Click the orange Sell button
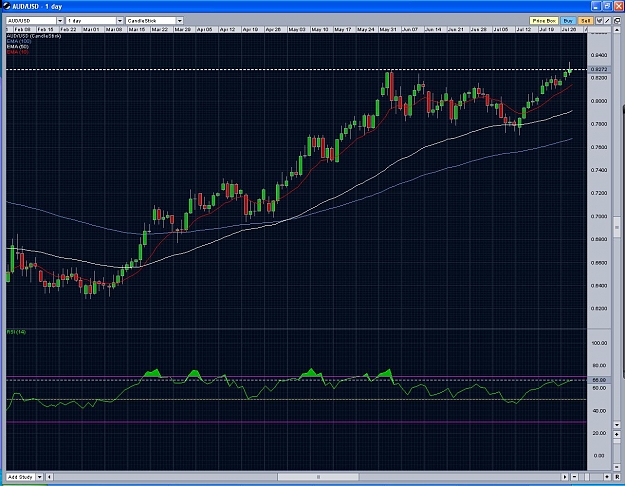 click(586, 21)
